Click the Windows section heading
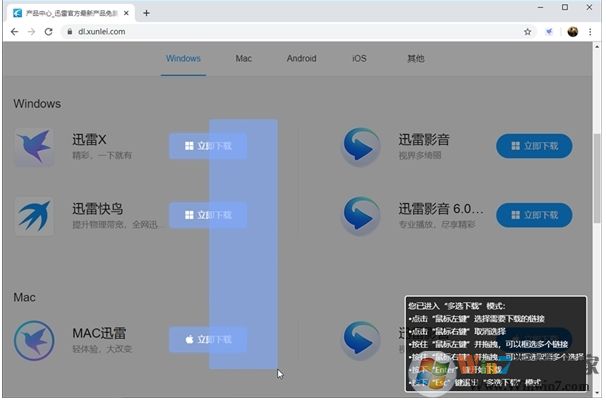 click(37, 104)
